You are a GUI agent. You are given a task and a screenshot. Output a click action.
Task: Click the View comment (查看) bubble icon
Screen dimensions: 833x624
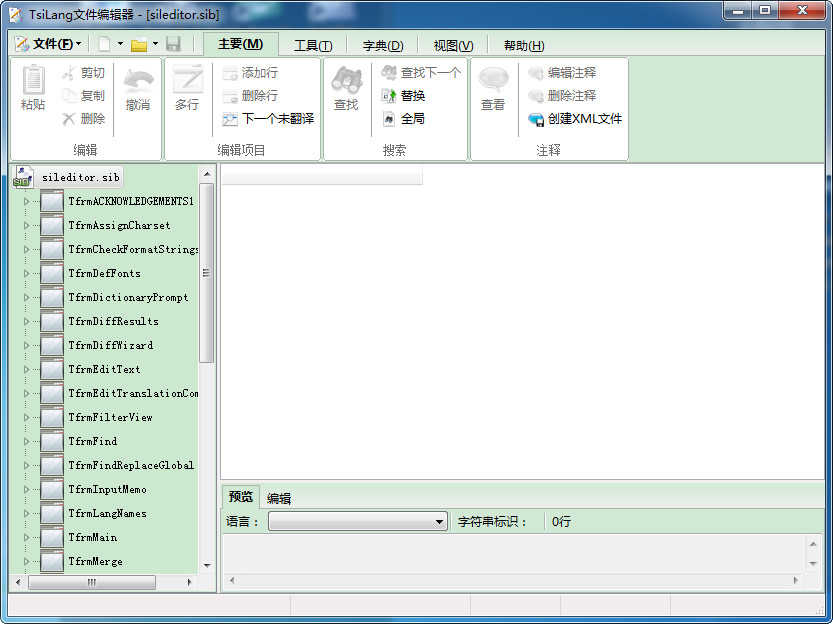click(494, 80)
